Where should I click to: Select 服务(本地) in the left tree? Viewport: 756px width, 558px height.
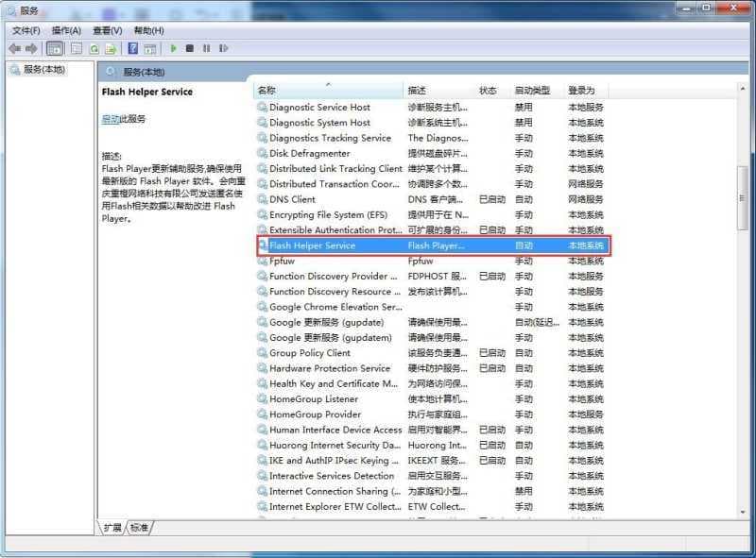coord(43,70)
